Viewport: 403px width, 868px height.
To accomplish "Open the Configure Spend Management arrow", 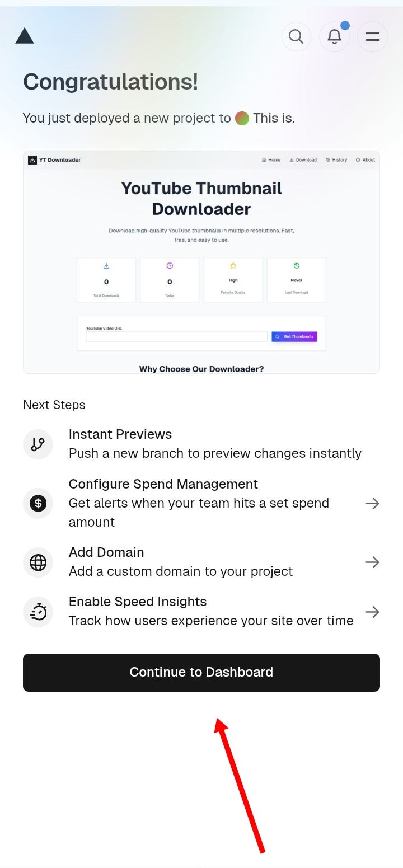I will (x=372, y=504).
